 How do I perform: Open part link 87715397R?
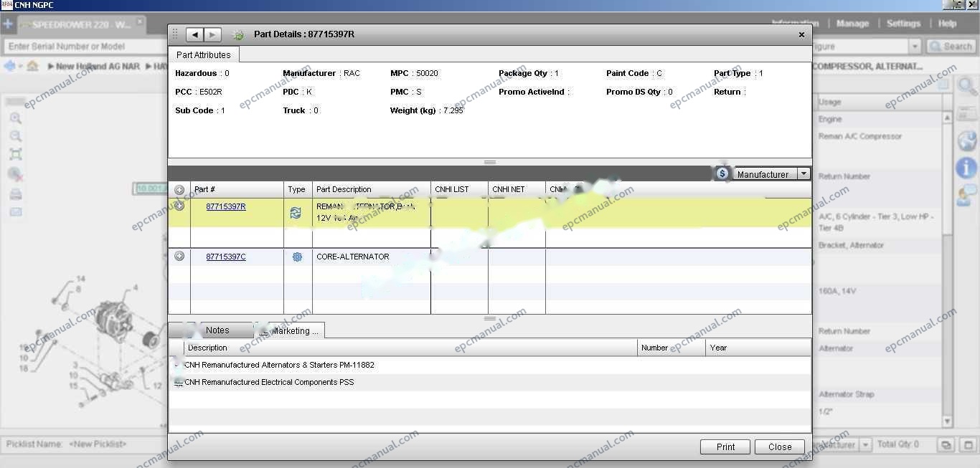click(226, 206)
